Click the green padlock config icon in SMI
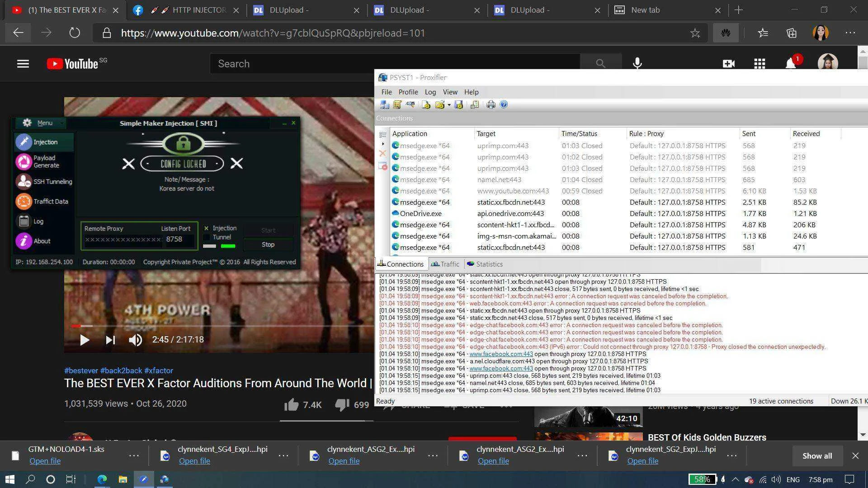Screen dimensions: 868x488 [183, 144]
